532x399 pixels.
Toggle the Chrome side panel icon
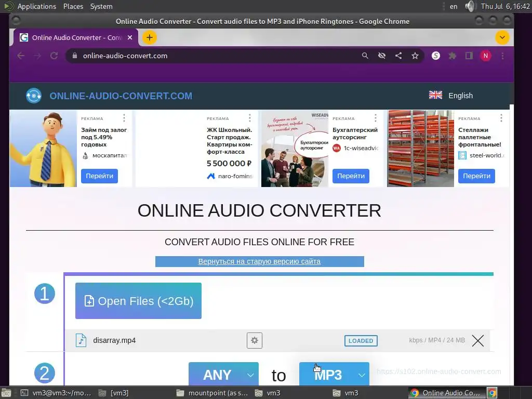[x=469, y=56]
